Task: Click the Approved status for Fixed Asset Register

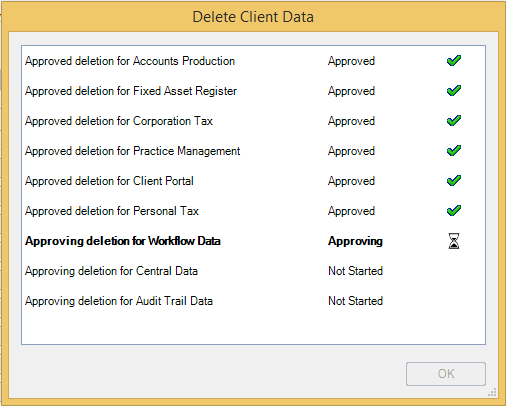Action: pos(351,91)
